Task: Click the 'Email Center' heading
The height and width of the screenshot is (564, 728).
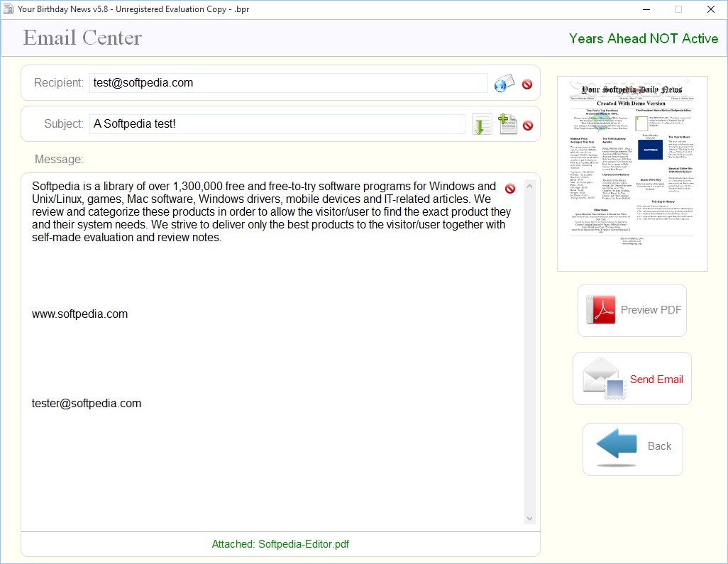Action: click(x=82, y=38)
